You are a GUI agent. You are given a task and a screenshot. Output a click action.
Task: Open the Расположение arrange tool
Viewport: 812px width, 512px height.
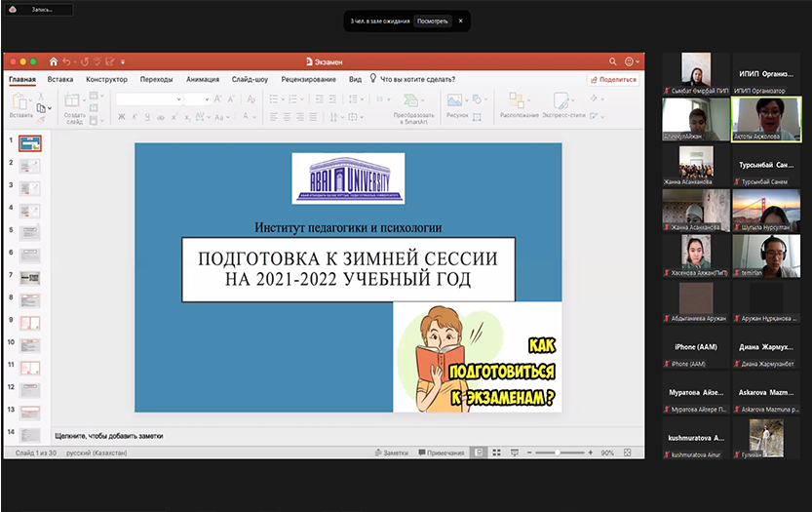point(519,100)
